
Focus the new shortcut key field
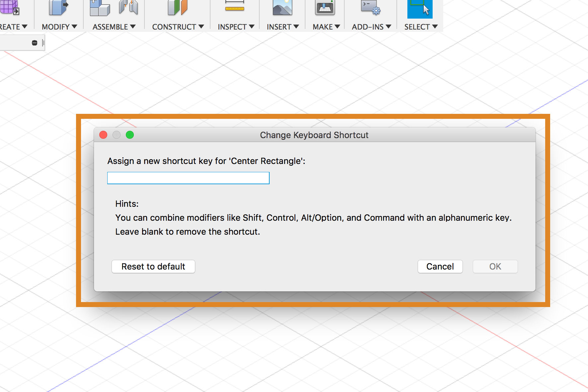click(x=188, y=178)
